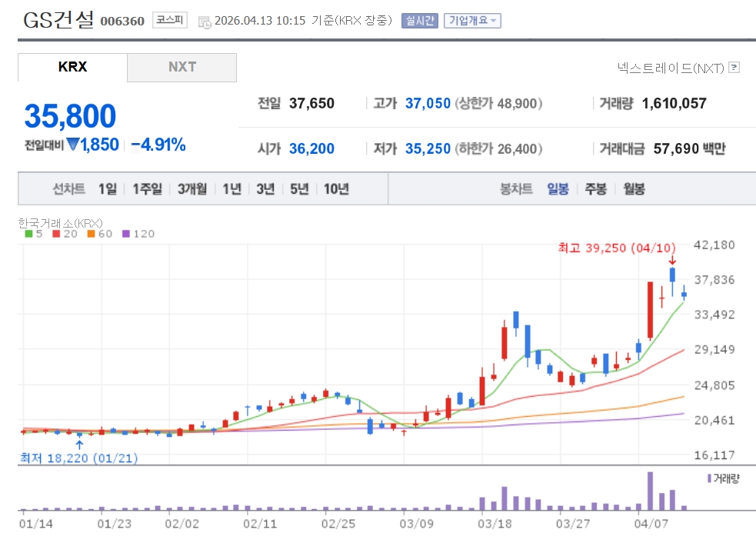Click the green 5-day moving average swatch
Image resolution: width=756 pixels, height=536 pixels.
point(29,234)
